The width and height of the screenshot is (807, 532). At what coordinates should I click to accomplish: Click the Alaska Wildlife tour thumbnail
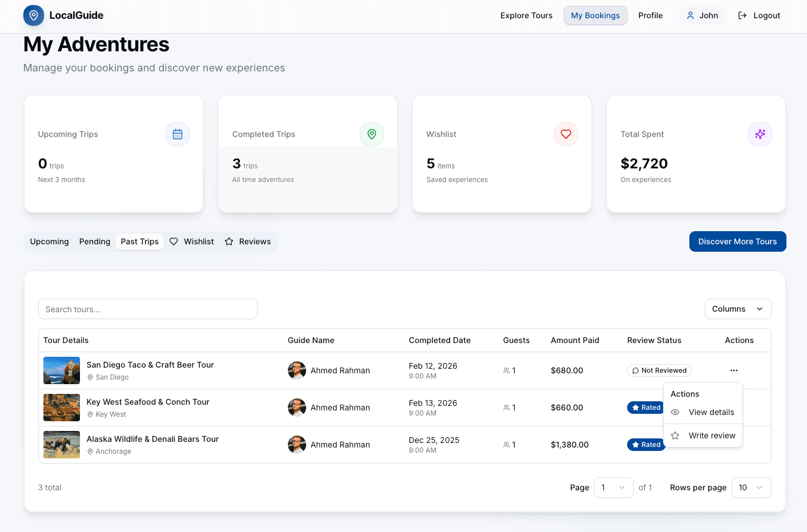[61, 445]
